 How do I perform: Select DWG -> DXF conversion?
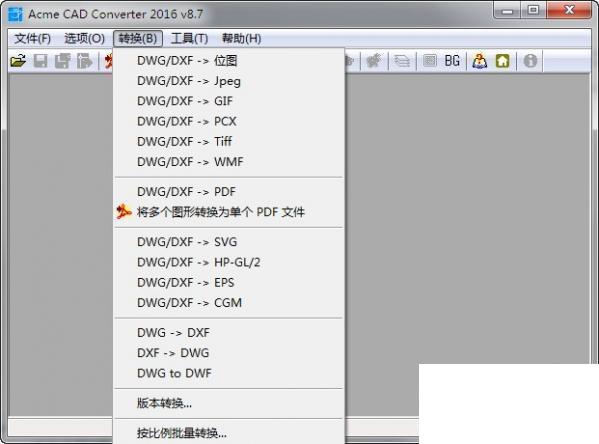(229, 332)
